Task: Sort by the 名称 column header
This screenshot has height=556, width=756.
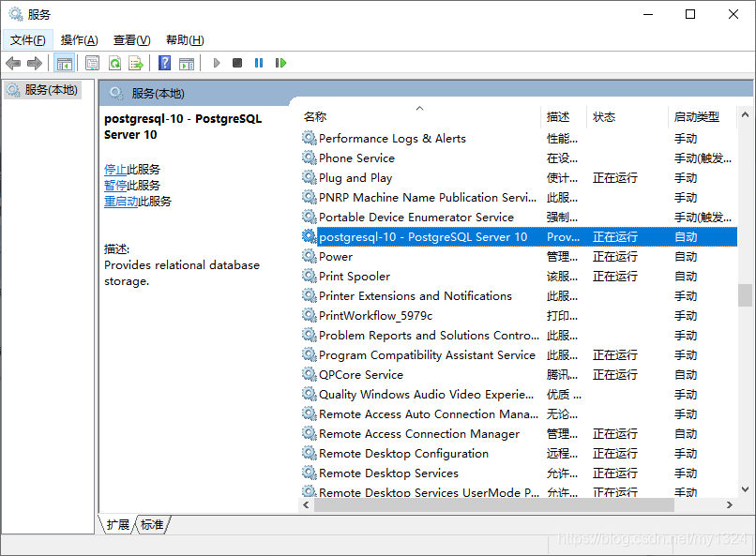Action: click(420, 116)
